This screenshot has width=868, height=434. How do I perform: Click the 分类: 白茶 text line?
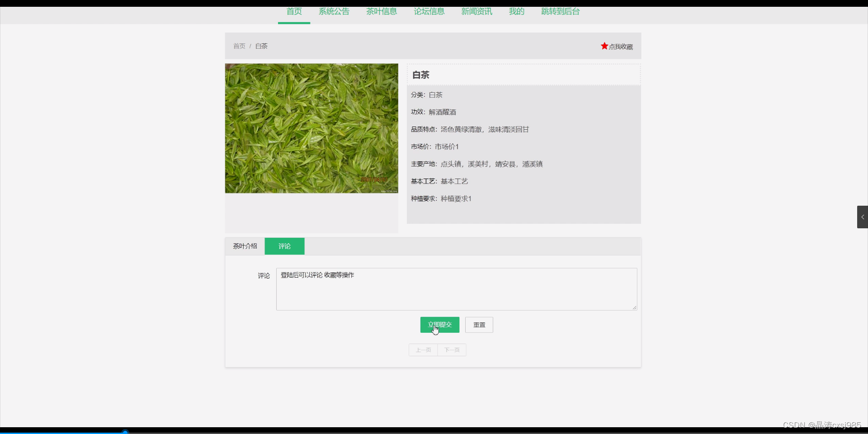tap(427, 95)
